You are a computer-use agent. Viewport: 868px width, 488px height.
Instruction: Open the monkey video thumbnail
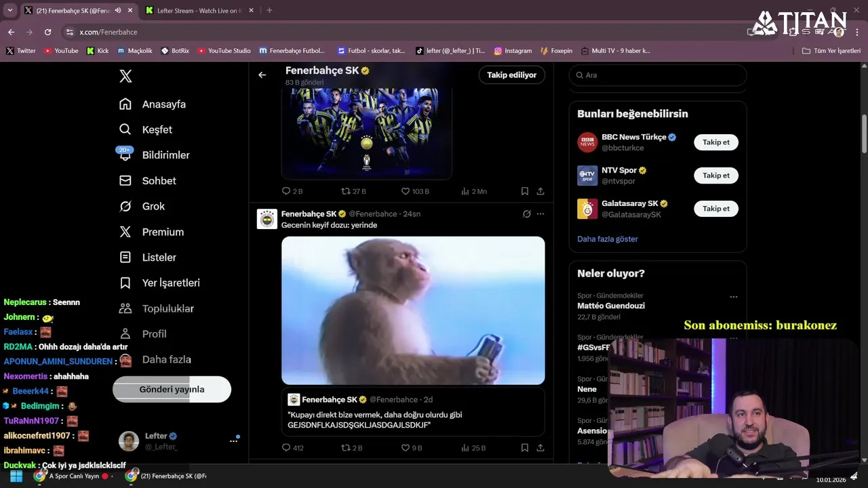click(413, 310)
